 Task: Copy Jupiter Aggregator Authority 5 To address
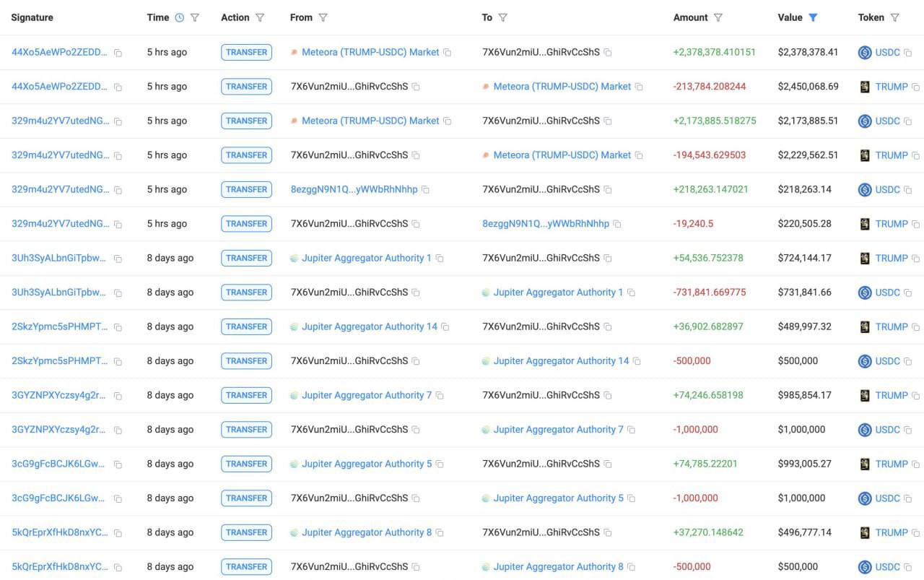click(631, 498)
